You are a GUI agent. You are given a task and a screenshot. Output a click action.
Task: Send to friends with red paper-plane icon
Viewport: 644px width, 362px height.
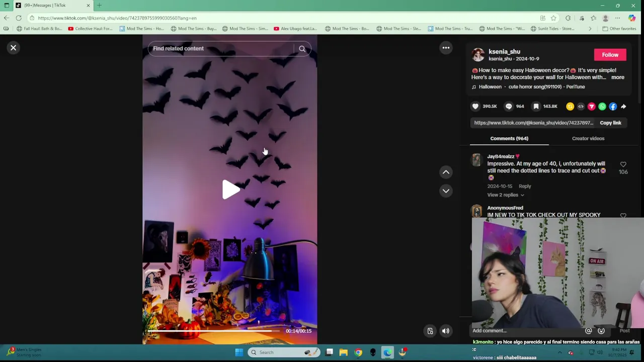592,107
